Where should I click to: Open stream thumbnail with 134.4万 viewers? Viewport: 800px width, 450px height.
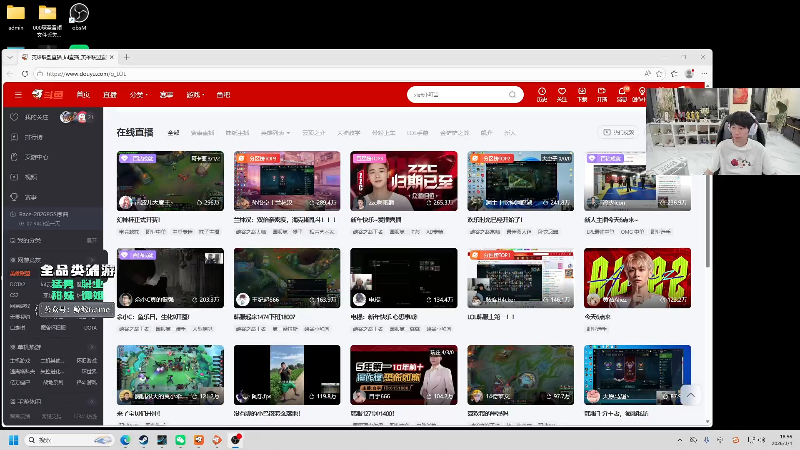(404, 278)
